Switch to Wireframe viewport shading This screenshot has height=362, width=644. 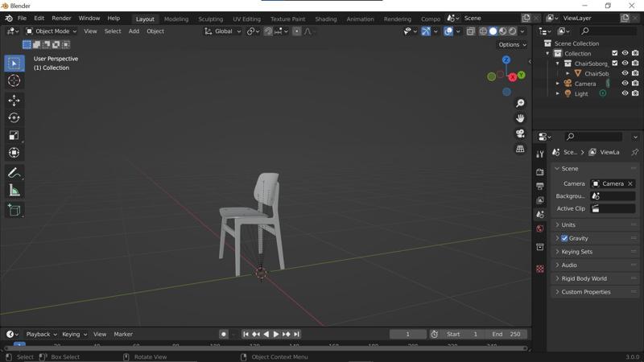[x=484, y=31]
